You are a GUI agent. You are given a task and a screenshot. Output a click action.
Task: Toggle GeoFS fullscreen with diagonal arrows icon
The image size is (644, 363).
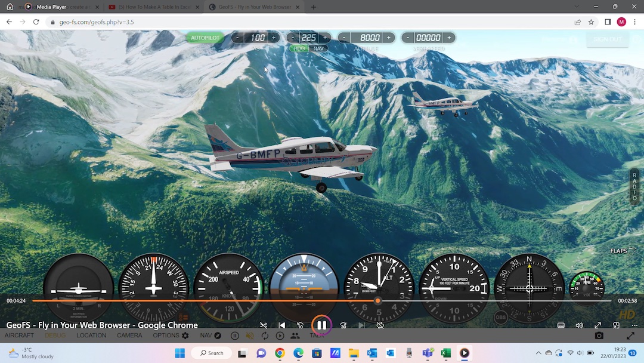coord(630,336)
